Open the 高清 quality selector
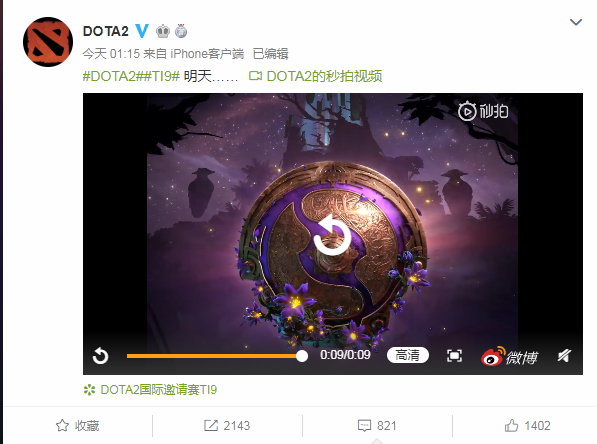The image size is (597, 444). 408,355
